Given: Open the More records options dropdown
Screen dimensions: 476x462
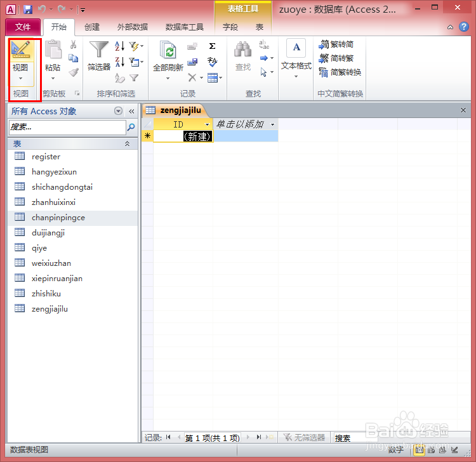Looking at the screenshot, I should tap(215, 77).
